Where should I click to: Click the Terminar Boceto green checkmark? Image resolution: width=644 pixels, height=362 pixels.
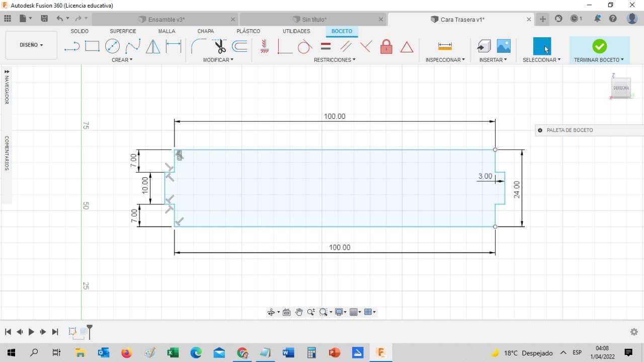coord(599,46)
